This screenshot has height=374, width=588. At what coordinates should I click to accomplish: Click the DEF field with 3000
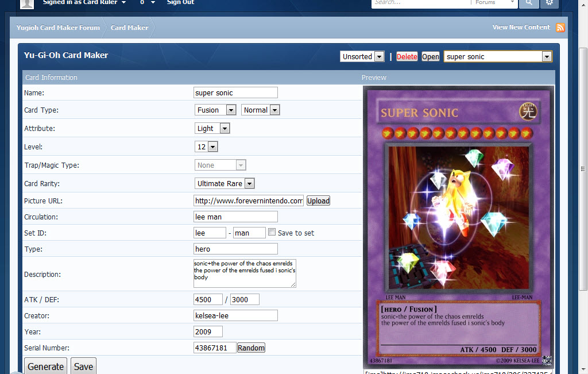click(245, 300)
